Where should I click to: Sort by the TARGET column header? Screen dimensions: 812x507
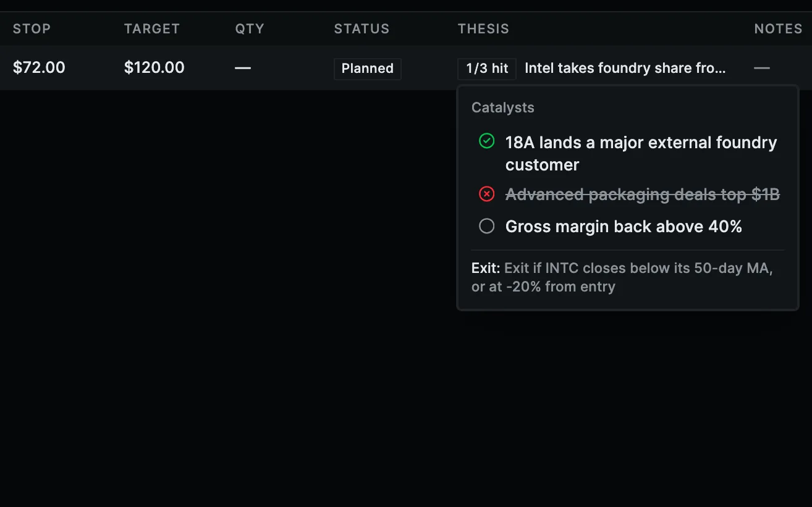(x=152, y=29)
